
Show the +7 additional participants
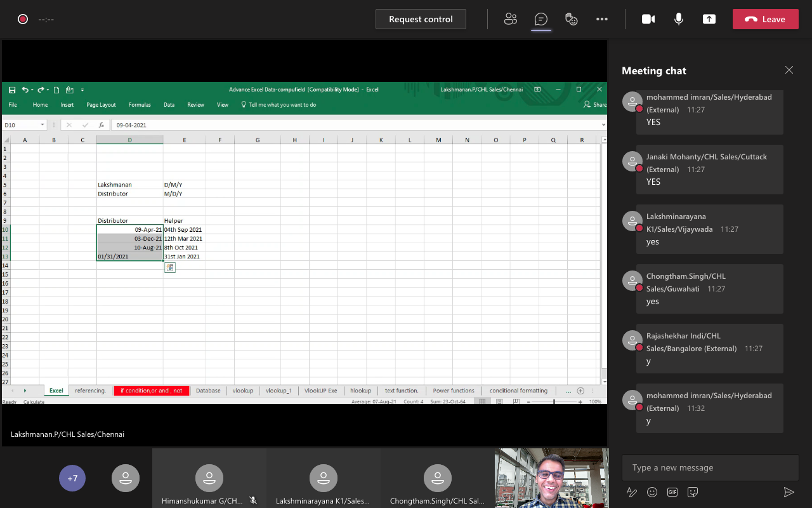point(72,478)
